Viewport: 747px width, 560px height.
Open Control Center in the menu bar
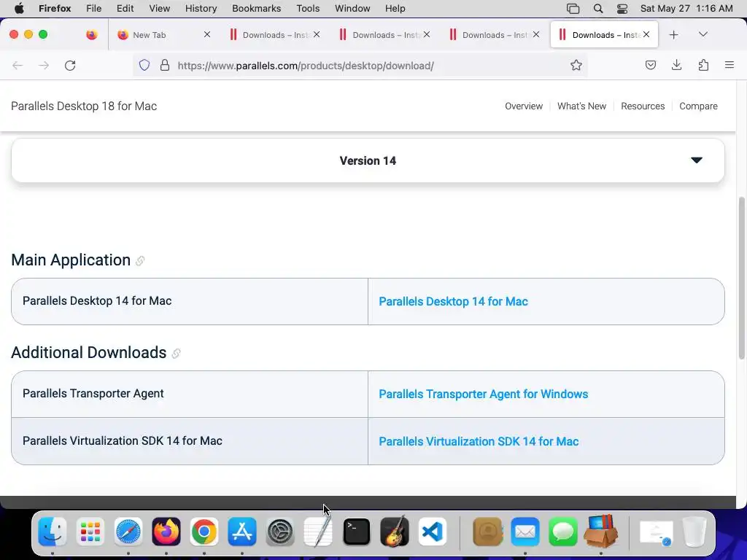click(622, 9)
